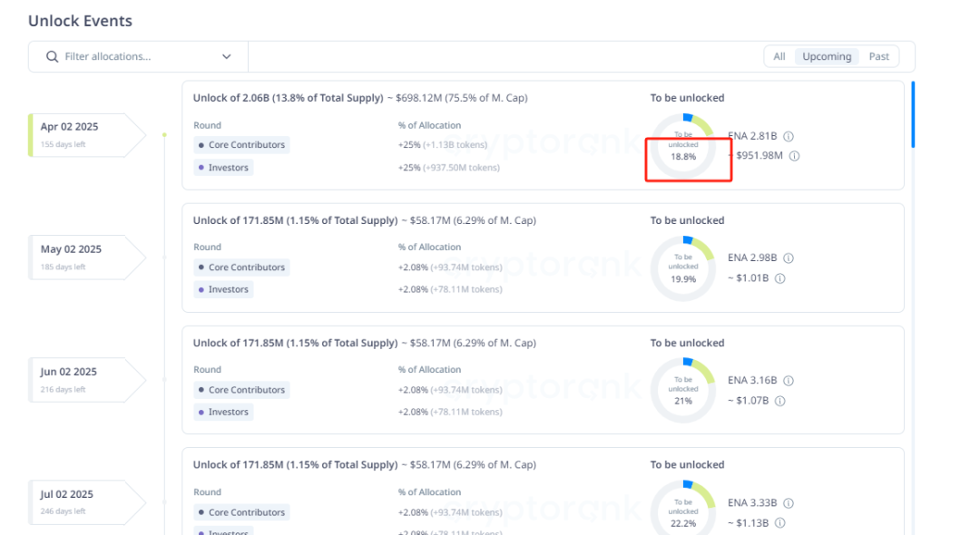Click the Unlock Events page heading
This screenshot has height=535, width=980.
click(x=80, y=21)
